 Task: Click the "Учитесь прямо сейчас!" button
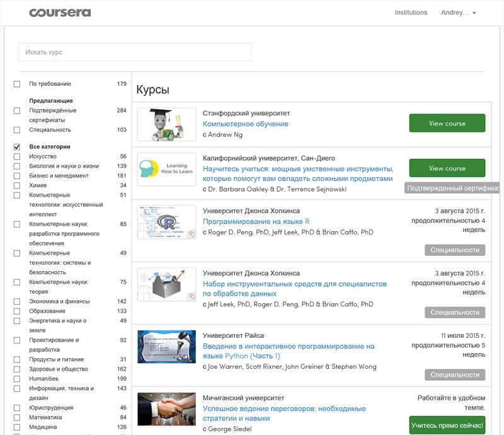pyautogui.click(x=447, y=425)
